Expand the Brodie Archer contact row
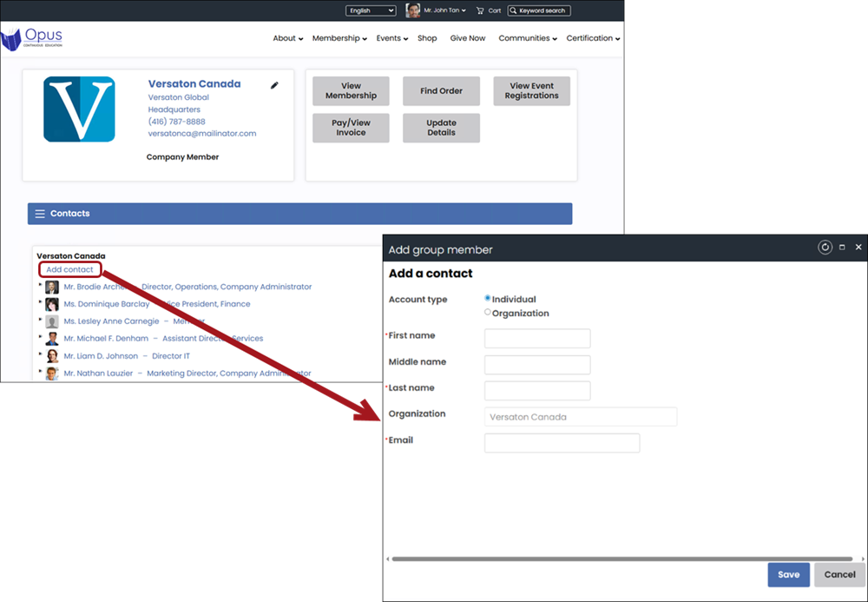Image resolution: width=868 pixels, height=602 pixels. (x=40, y=286)
